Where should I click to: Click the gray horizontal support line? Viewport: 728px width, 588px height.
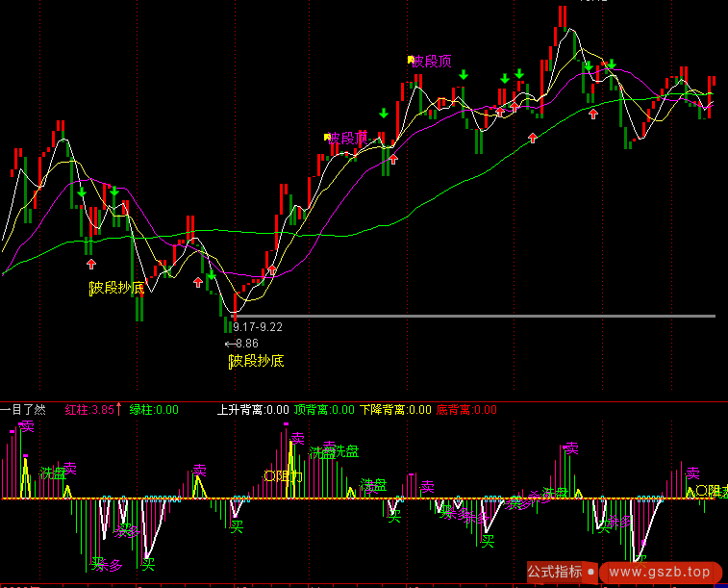481,316
